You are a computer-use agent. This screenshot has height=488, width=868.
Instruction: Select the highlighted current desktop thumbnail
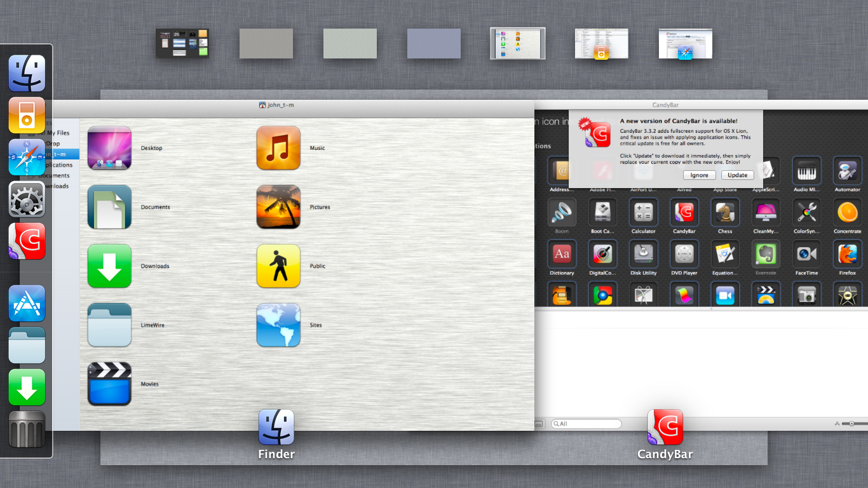click(518, 43)
